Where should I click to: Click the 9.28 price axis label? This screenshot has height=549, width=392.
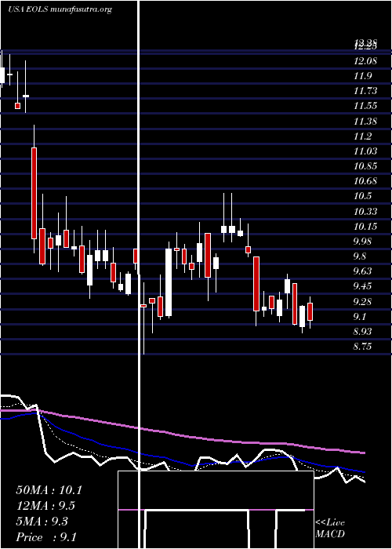pyautogui.click(x=363, y=302)
